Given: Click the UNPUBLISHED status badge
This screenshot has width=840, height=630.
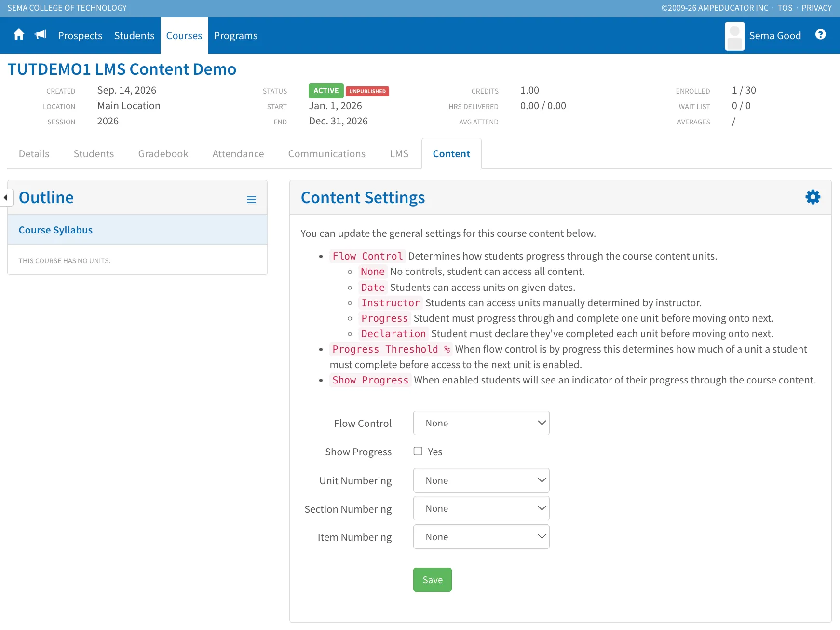Looking at the screenshot, I should [x=367, y=91].
